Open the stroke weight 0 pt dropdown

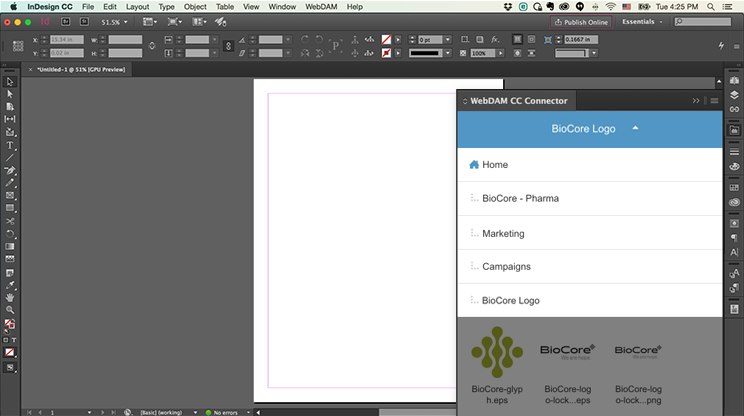click(448, 39)
